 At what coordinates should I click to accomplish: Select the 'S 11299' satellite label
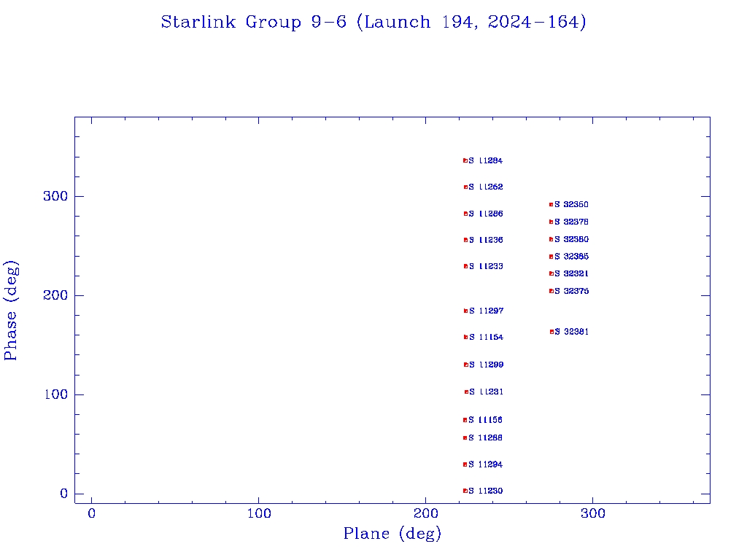pos(487,365)
